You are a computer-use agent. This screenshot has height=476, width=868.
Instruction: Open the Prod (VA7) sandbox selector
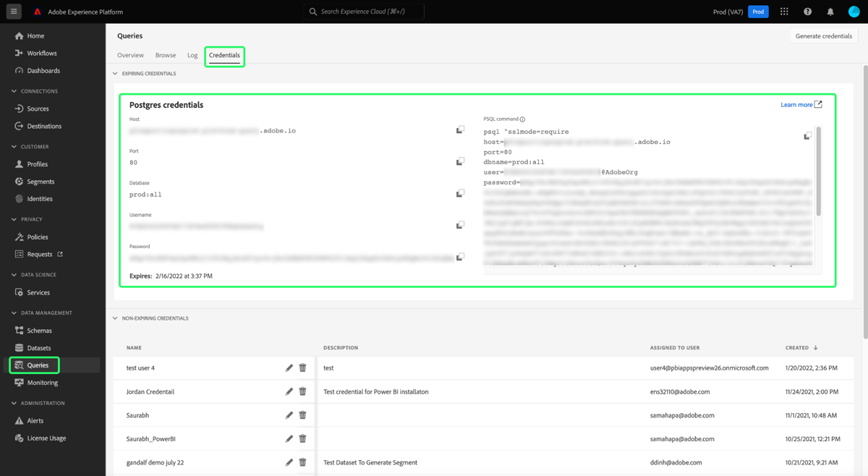[728, 11]
